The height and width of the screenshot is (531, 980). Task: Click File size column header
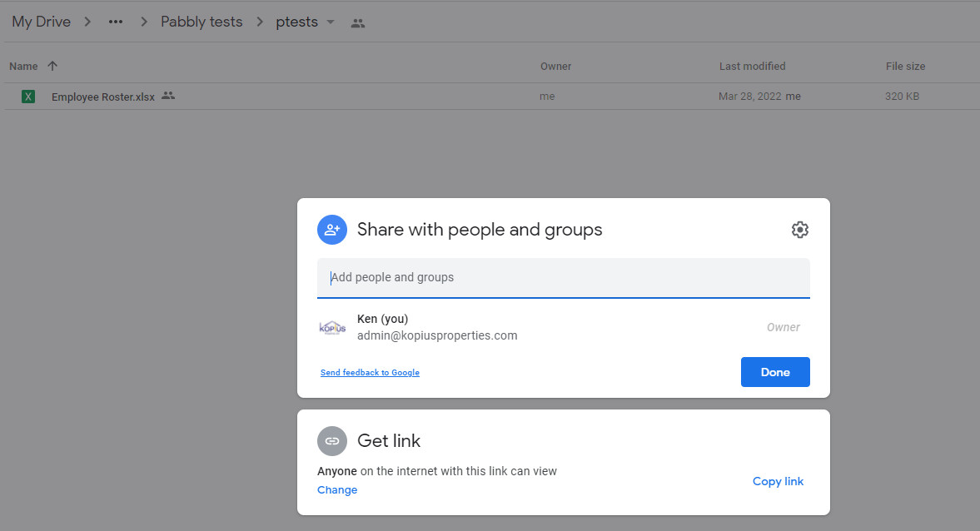905,67
